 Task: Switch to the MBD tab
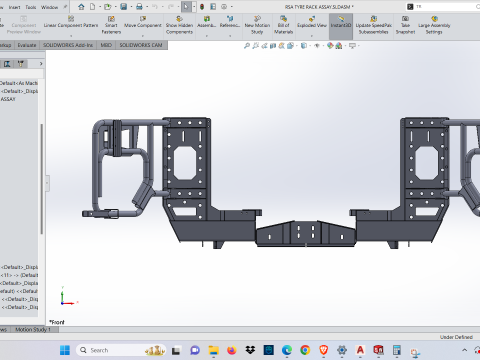click(x=106, y=45)
